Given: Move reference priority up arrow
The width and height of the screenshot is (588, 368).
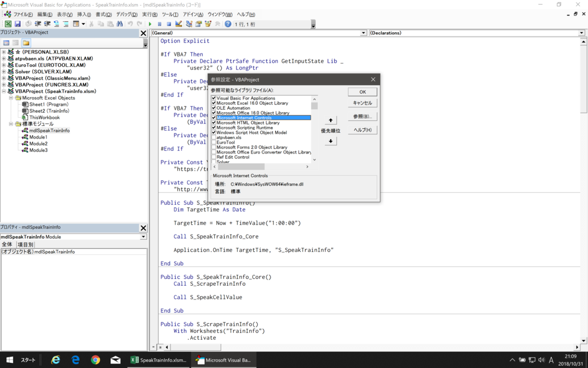Looking at the screenshot, I should (x=330, y=120).
